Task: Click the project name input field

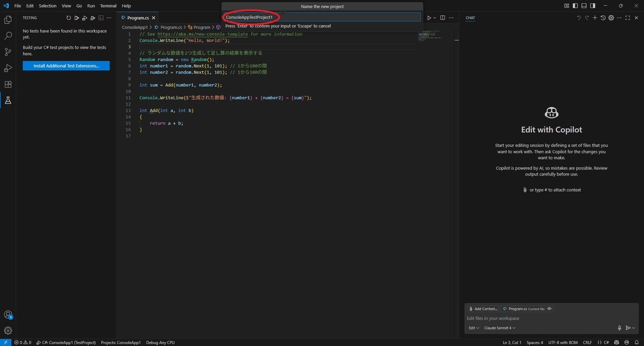Action: coord(322,17)
